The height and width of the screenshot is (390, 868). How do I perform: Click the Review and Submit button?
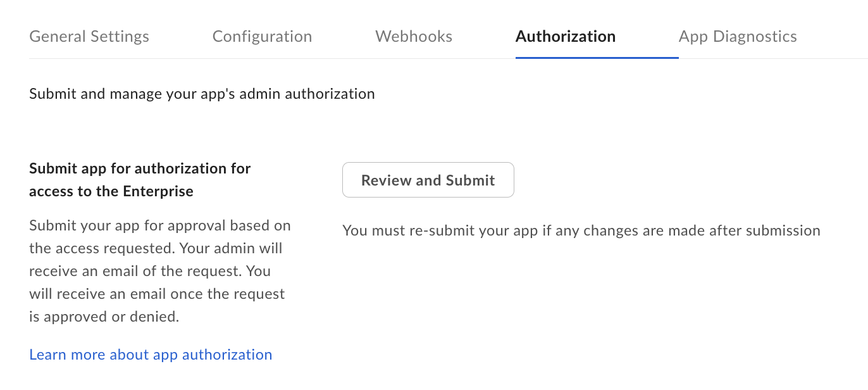[428, 180]
